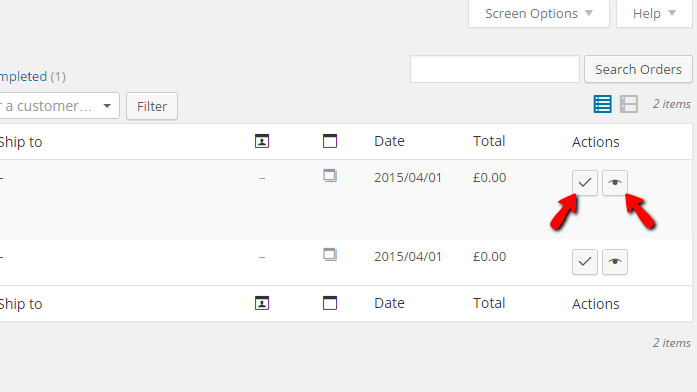Focus the order search input field
This screenshot has height=392, width=697.
pos(495,69)
